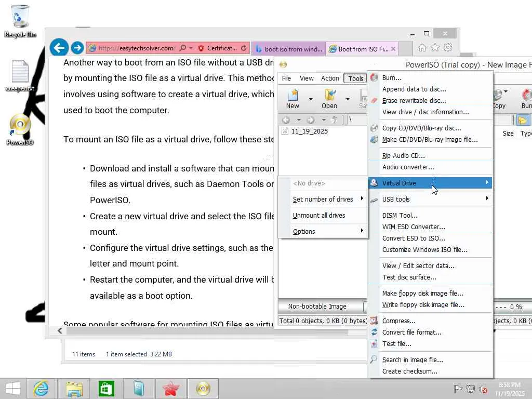Choose Audio converter menu entry
The image size is (532, 399).
click(x=408, y=167)
